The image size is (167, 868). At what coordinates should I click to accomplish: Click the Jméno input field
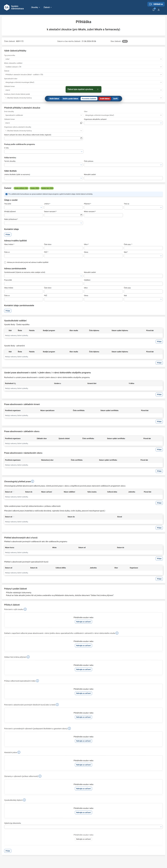[63, 208]
